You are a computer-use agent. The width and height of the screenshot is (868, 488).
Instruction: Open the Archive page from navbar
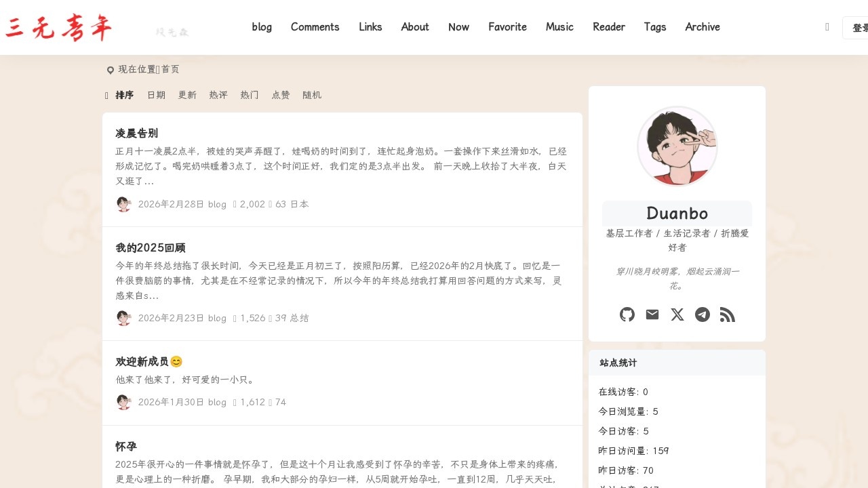pos(702,27)
